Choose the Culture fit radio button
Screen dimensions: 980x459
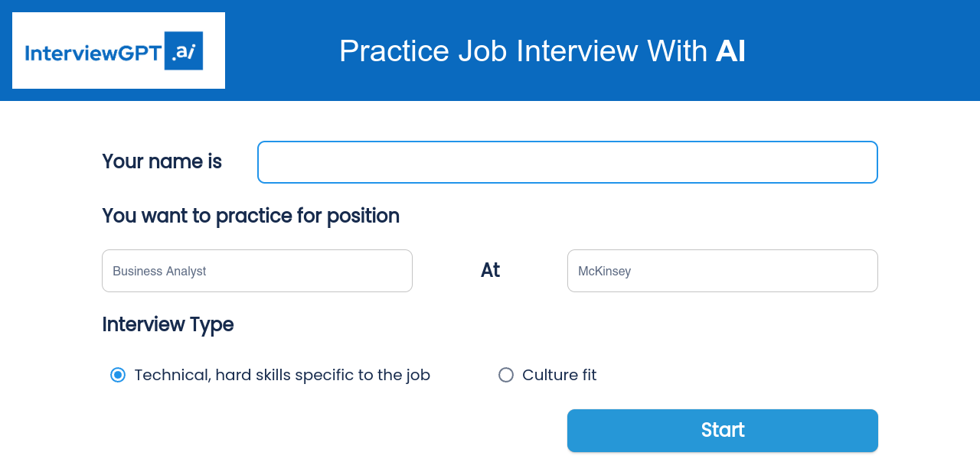click(506, 375)
